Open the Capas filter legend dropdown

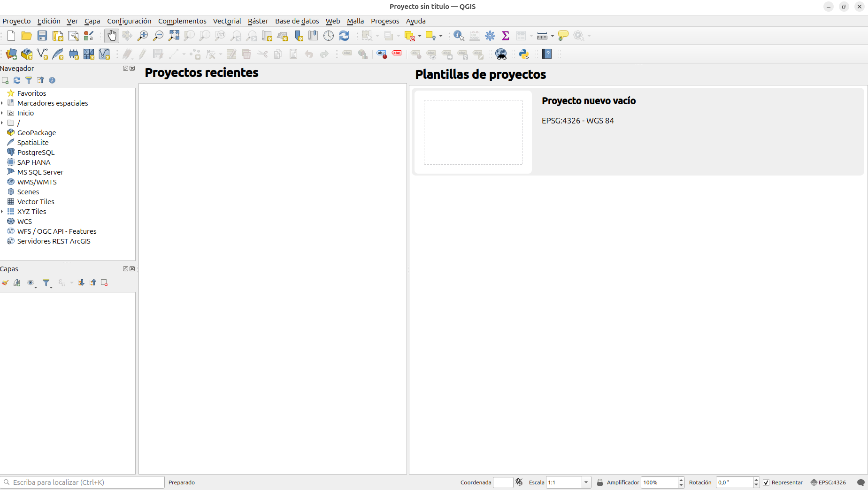[46, 283]
